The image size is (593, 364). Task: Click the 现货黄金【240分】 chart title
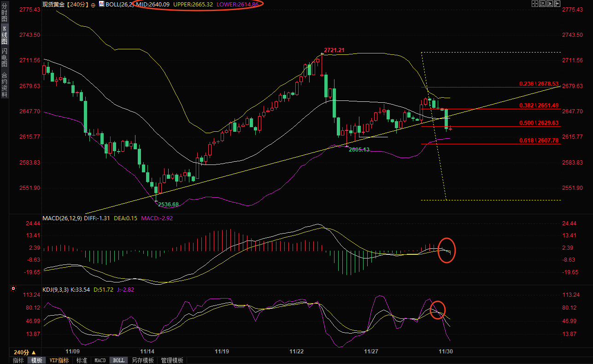[65, 4]
